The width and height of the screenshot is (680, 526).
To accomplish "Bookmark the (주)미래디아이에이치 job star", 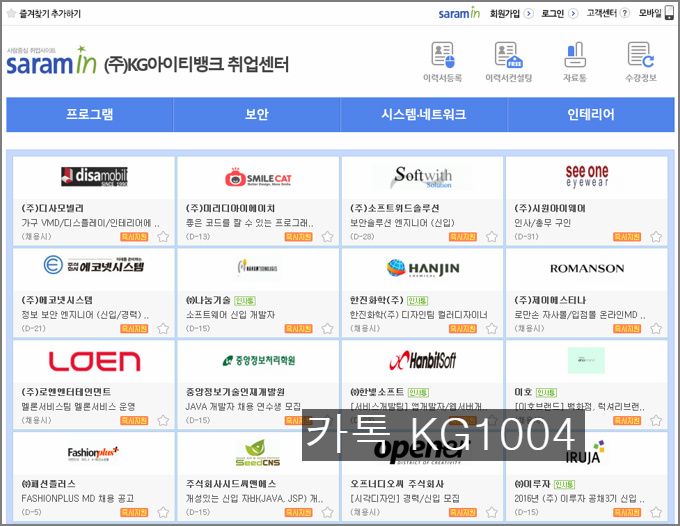I will tap(327, 237).
